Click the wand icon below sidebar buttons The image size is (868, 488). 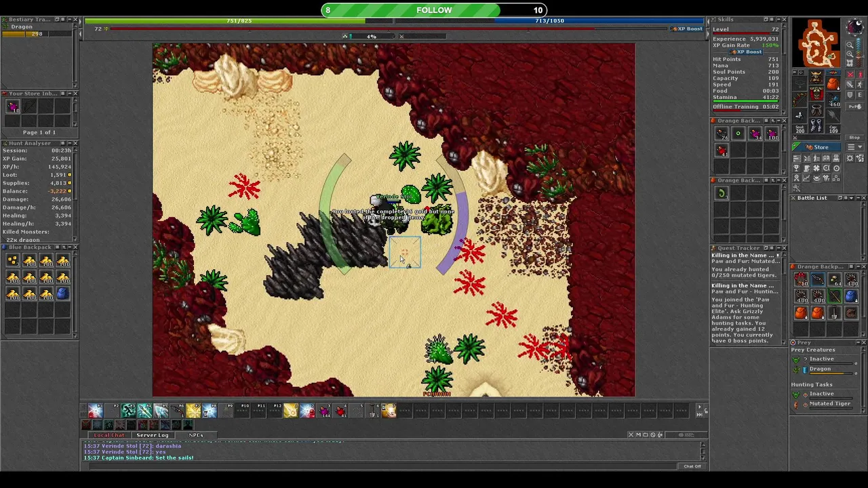point(797,188)
